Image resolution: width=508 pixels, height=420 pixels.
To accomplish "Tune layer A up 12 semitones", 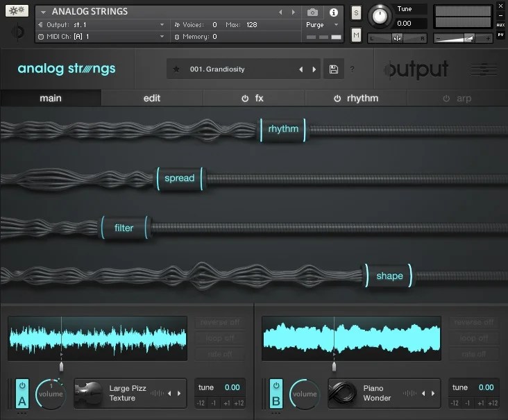I will click(239, 403).
